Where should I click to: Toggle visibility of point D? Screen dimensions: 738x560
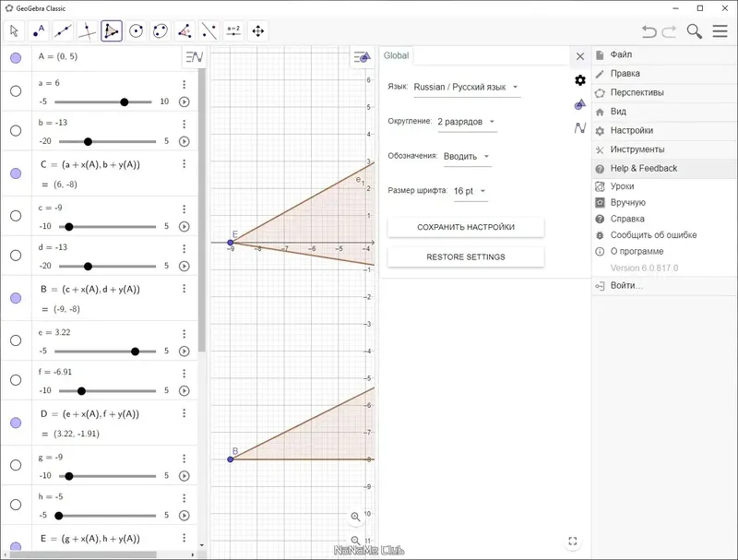click(x=16, y=423)
